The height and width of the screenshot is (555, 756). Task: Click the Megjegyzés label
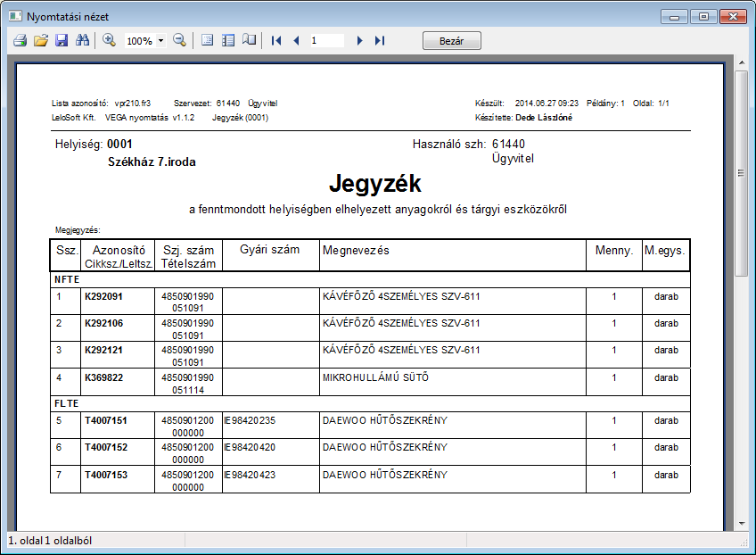tap(78, 230)
